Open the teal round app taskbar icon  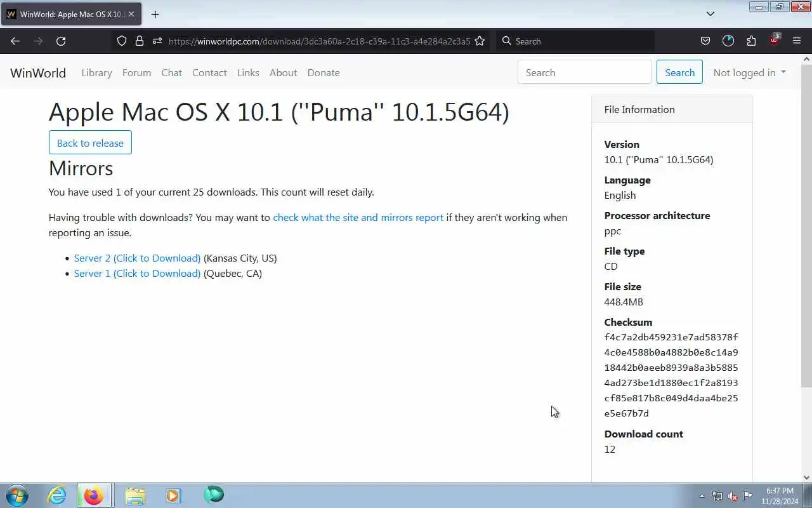(x=214, y=495)
